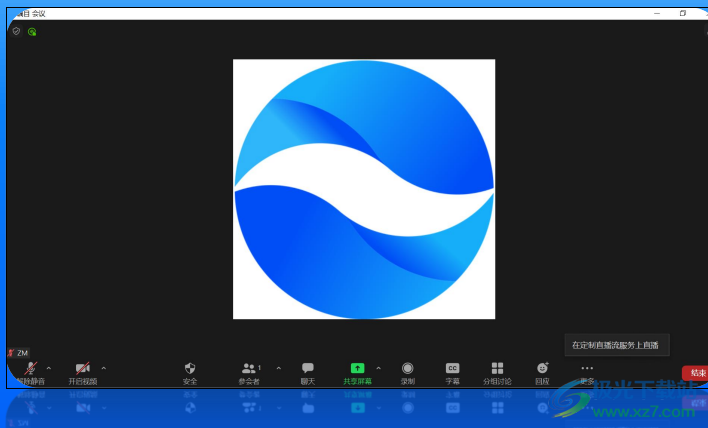Expand video options arrow beside camera
The width and height of the screenshot is (708, 428).
click(104, 368)
